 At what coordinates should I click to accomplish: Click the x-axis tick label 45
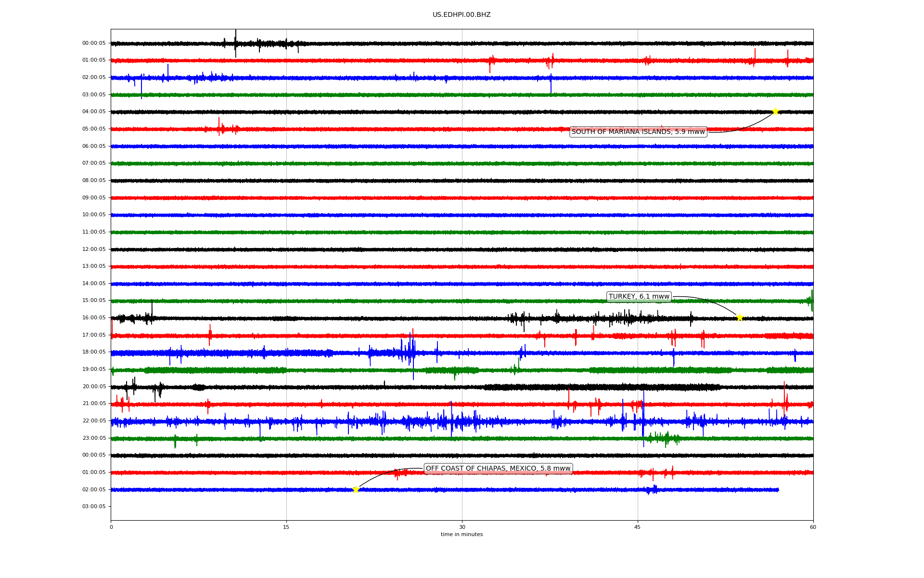coord(638,527)
